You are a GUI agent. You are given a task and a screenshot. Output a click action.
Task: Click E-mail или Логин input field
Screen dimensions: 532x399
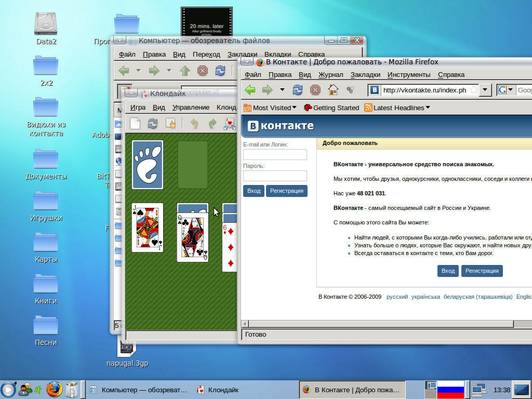[x=275, y=154]
